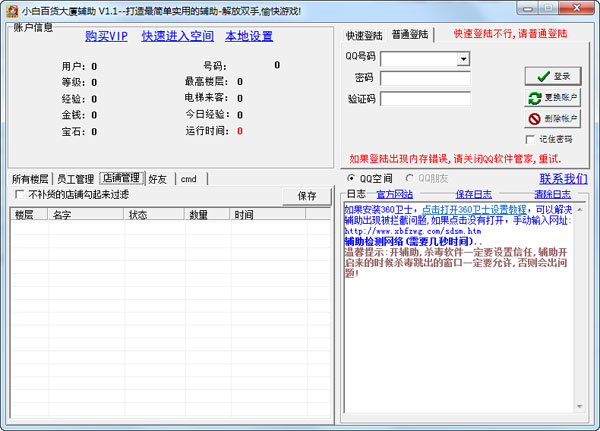
Task: Expand the QQ号码 dropdown arrow
Action: coord(463,59)
